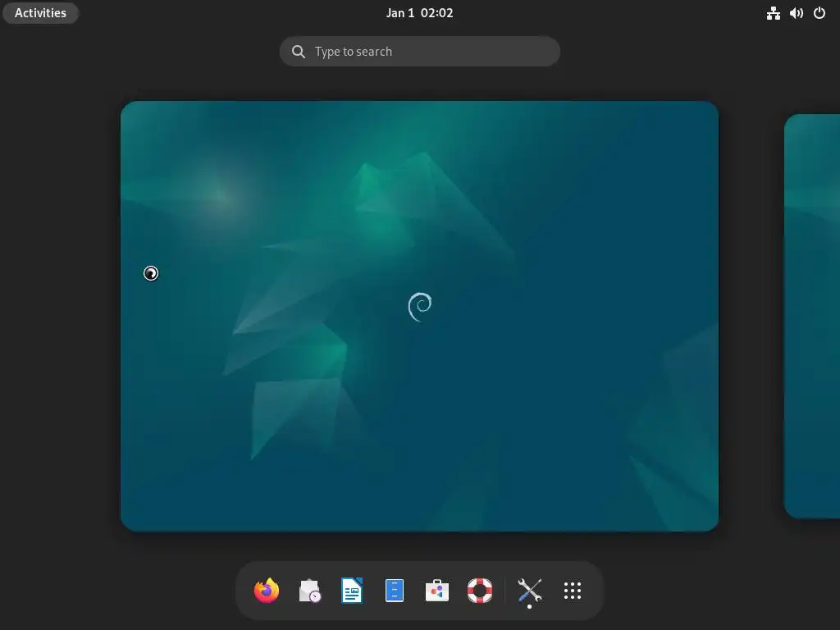Open LibreOffice Writer from the dash
Image resolution: width=840 pixels, height=630 pixels.
[352, 591]
